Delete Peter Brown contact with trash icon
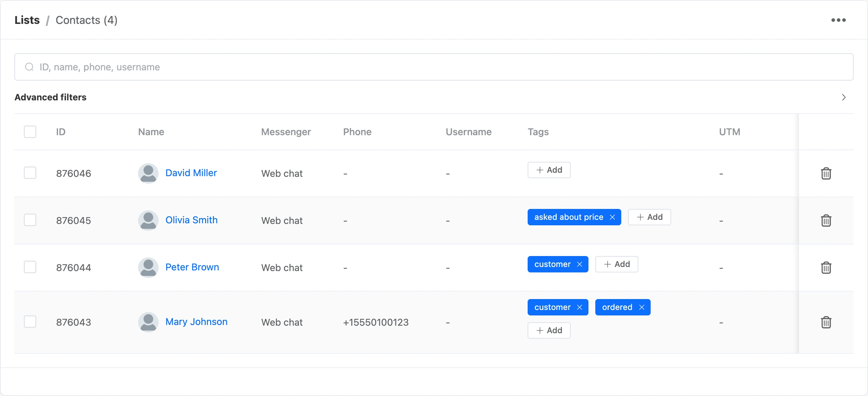 826,268
